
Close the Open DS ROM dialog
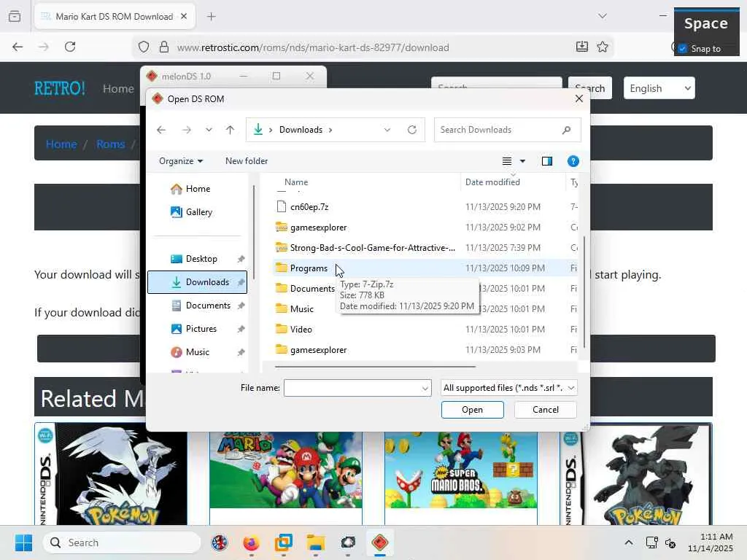pyautogui.click(x=578, y=98)
